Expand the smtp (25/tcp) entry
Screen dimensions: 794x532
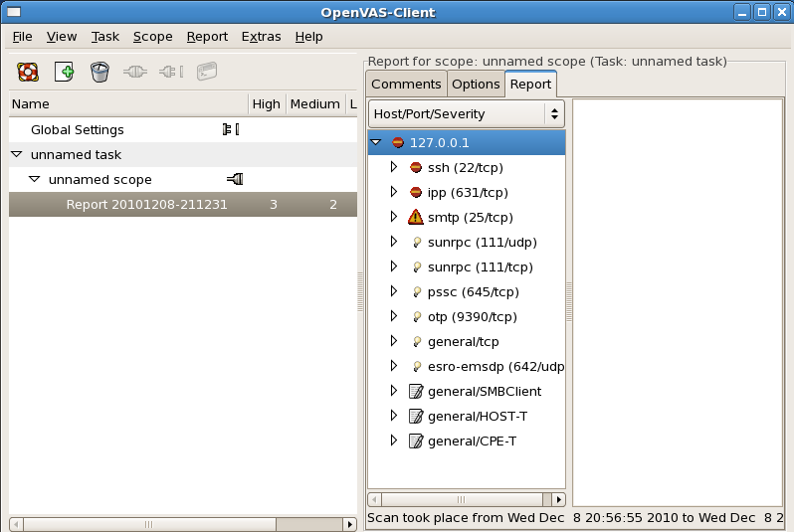point(393,216)
